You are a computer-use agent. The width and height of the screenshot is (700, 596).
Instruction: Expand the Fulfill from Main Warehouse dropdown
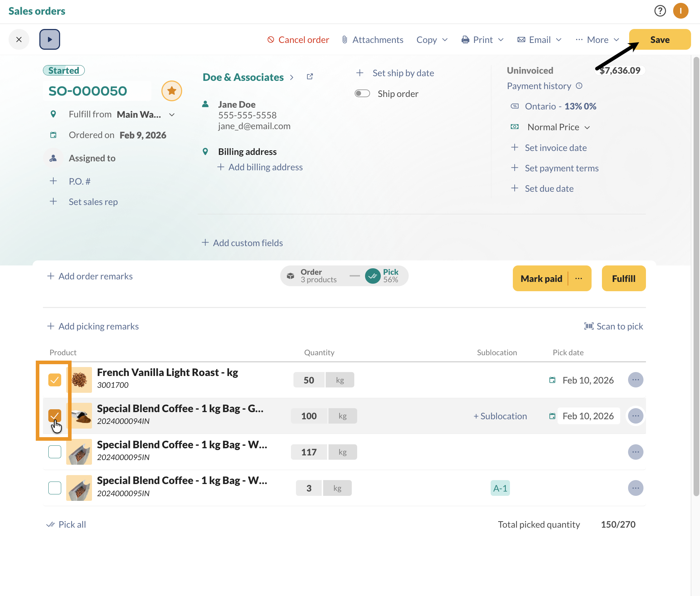pos(172,114)
